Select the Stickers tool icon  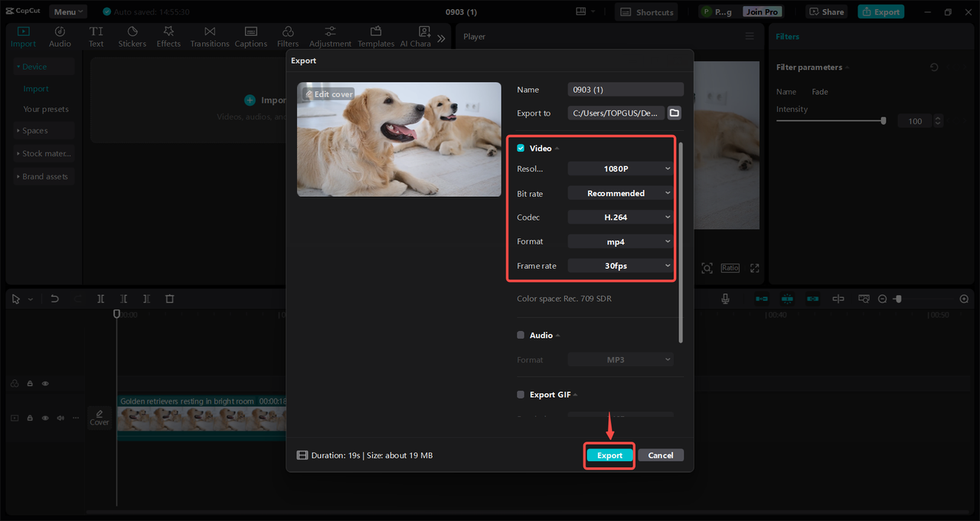[132, 31]
